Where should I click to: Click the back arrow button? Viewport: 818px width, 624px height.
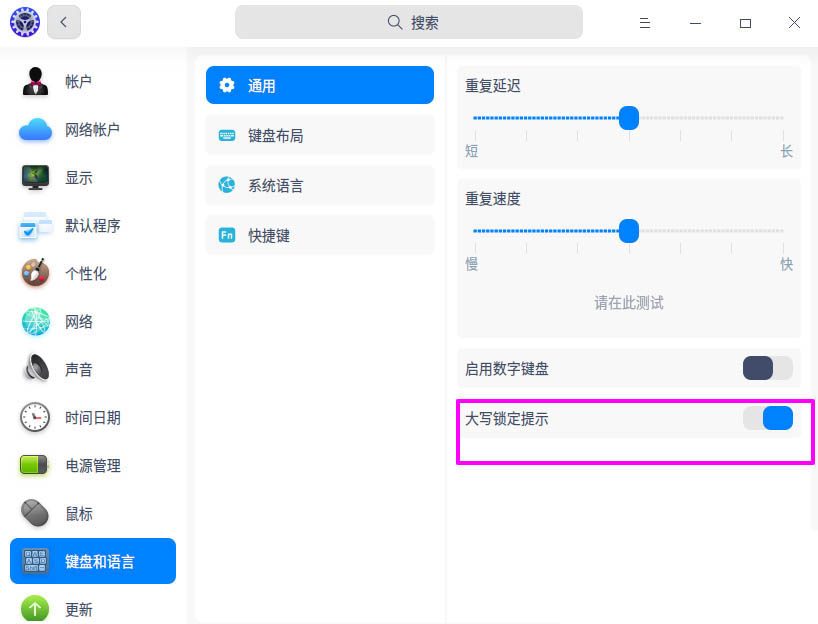coord(63,21)
